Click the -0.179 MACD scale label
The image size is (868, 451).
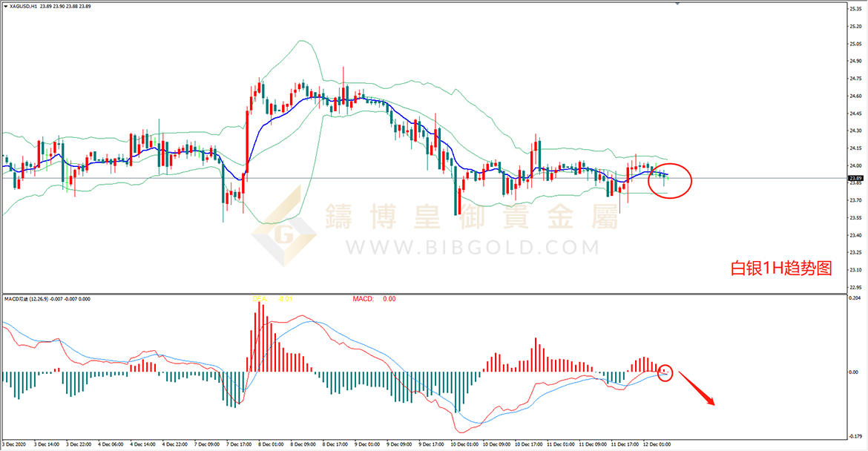point(855,436)
